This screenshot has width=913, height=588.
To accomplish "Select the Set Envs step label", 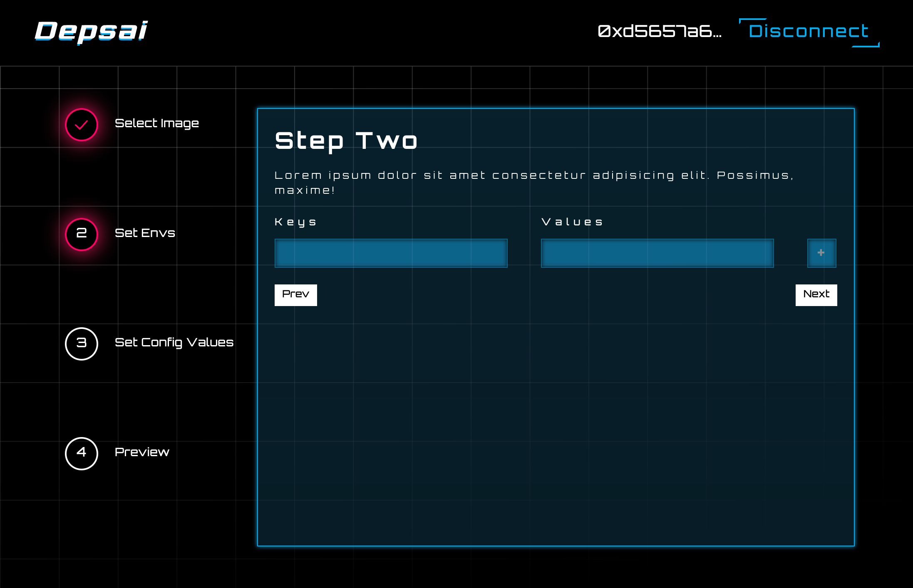I will (145, 233).
